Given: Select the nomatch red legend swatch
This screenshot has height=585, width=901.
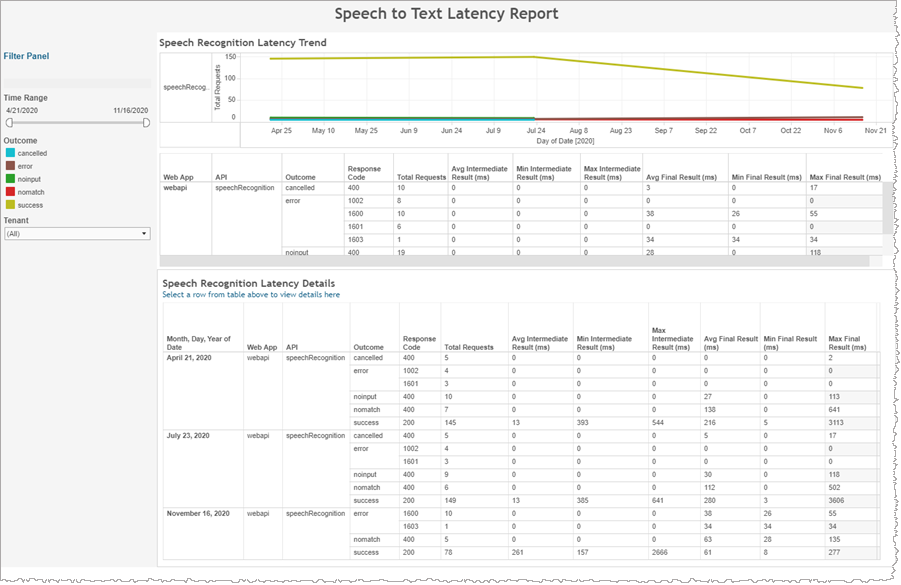Looking at the screenshot, I should point(10,190).
